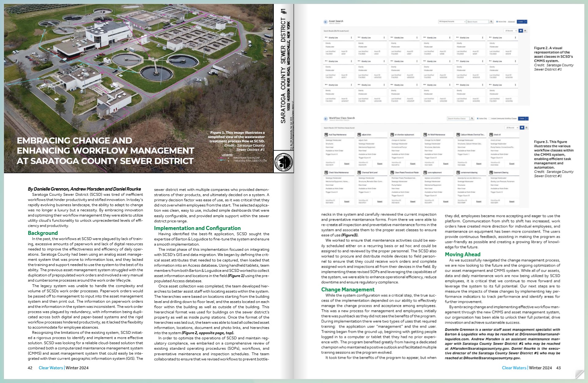Click the air chamber replacement workflow icon
588x383 pixels.
tap(392, 134)
